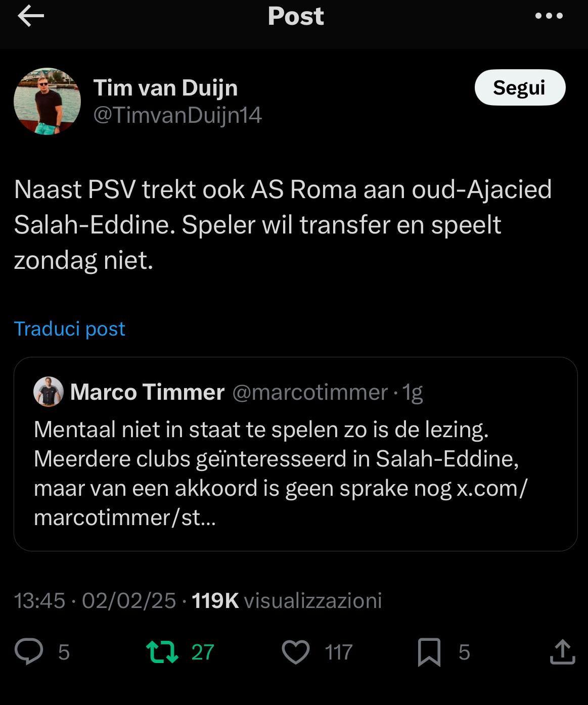The height and width of the screenshot is (705, 588).
Task: Tap the Segui follow button
Action: 519,87
